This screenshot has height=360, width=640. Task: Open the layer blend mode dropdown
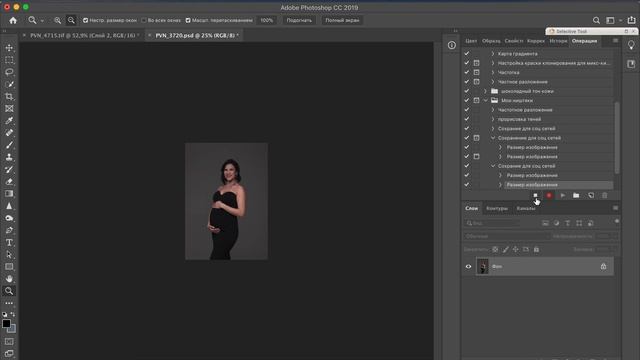tap(507, 236)
